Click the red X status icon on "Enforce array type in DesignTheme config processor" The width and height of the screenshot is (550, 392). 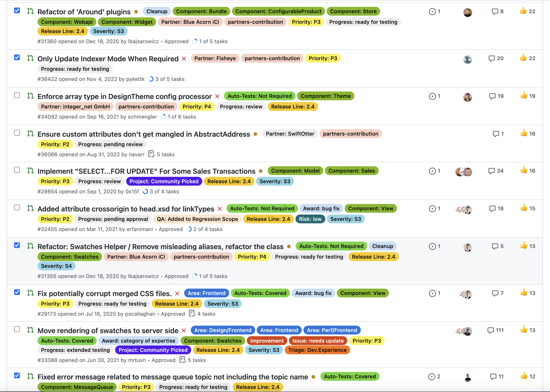pyautogui.click(x=217, y=96)
